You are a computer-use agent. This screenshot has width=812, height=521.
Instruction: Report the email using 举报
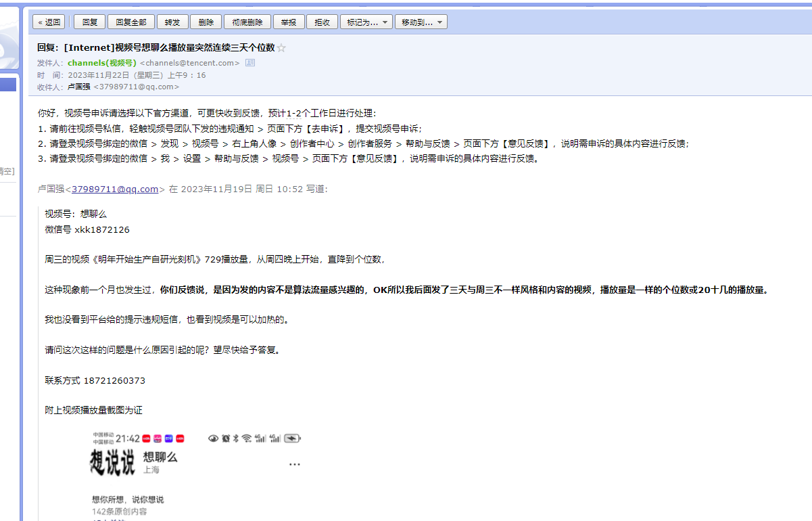click(289, 22)
